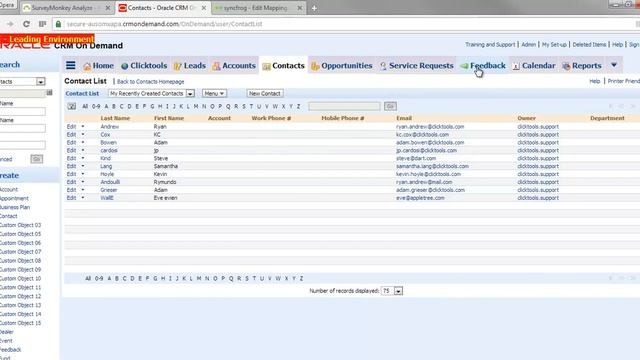This screenshot has height=360, width=640.
Task: Switch to the Leads tab
Action: (190, 66)
